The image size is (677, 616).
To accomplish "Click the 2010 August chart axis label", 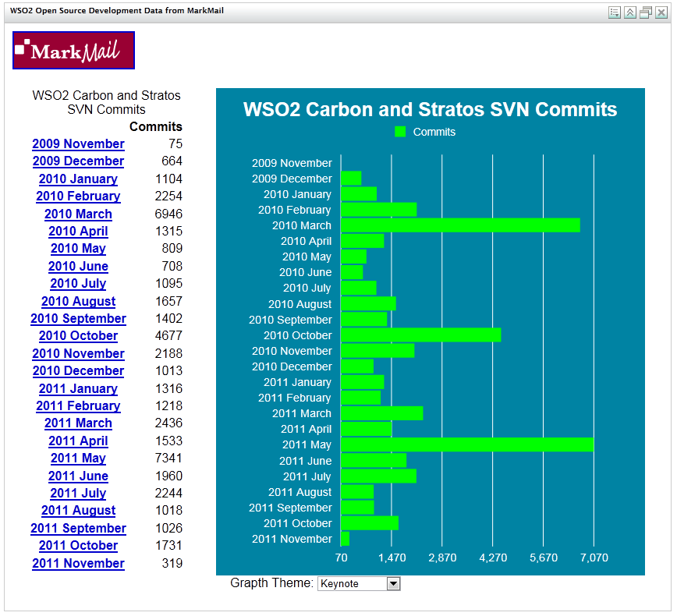I will pyautogui.click(x=300, y=304).
